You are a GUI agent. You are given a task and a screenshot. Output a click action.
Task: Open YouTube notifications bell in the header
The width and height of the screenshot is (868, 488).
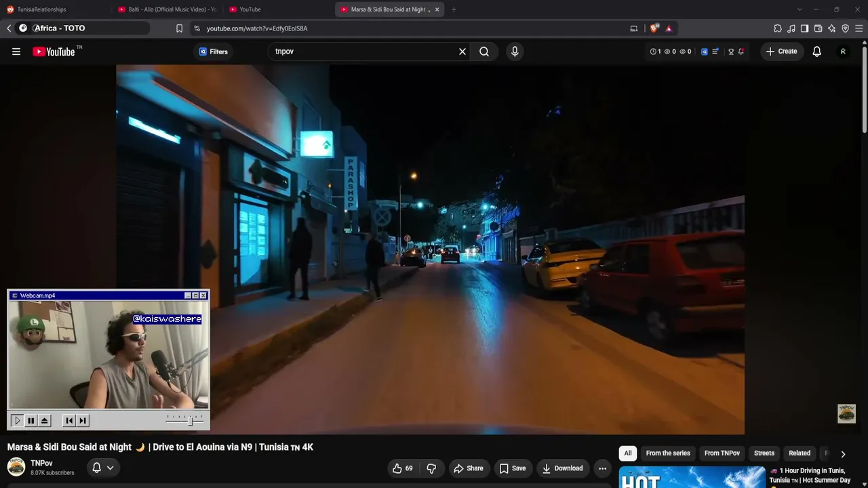[x=816, y=52]
